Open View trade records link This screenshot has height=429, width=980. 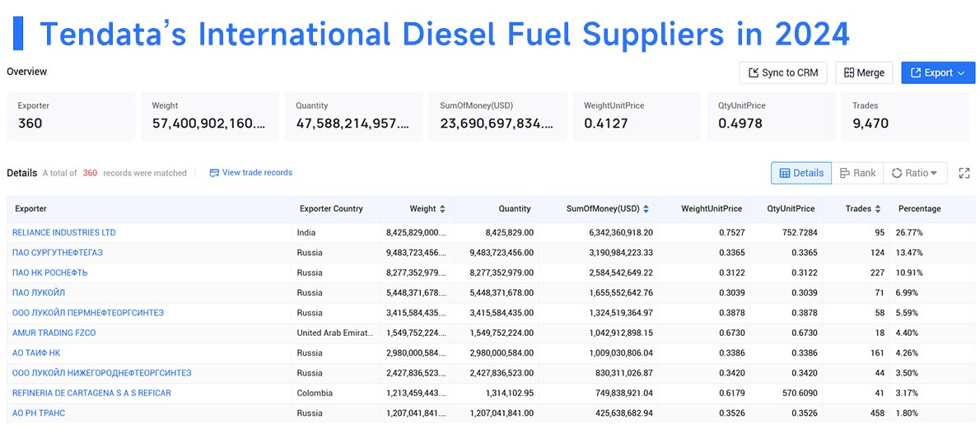pyautogui.click(x=251, y=173)
